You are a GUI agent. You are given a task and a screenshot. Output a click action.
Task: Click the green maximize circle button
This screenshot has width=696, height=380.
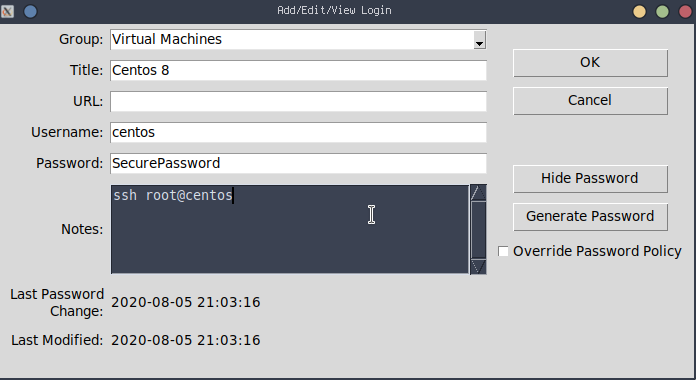(x=662, y=11)
